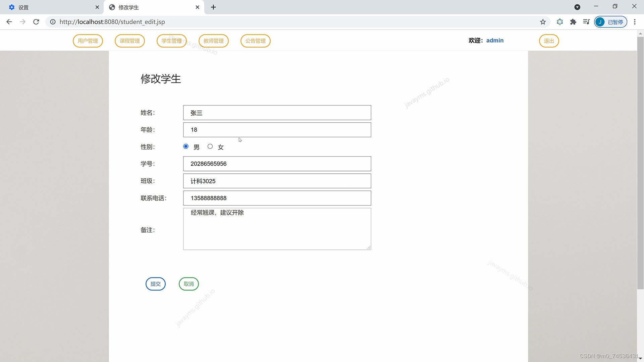Click the notifications bell icon

pyautogui.click(x=559, y=22)
